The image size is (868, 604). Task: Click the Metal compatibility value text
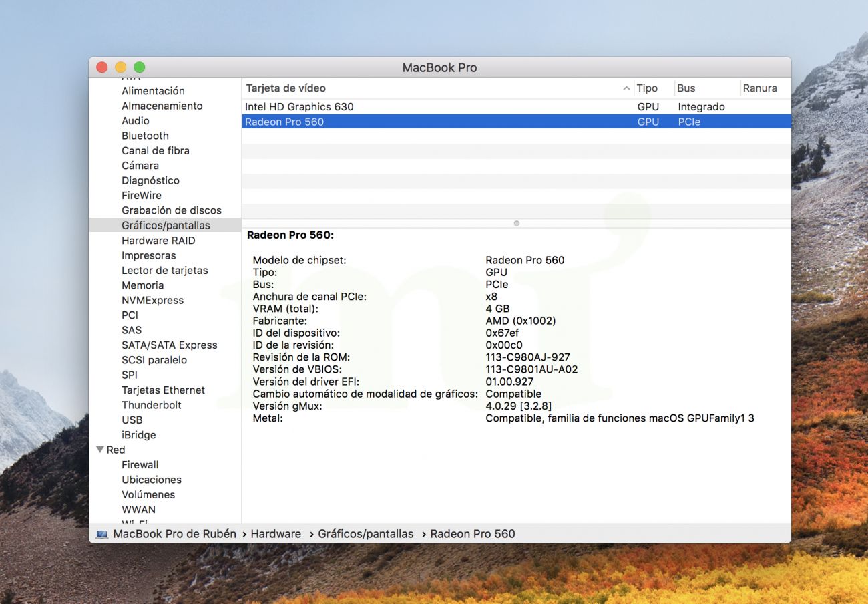[x=620, y=418]
